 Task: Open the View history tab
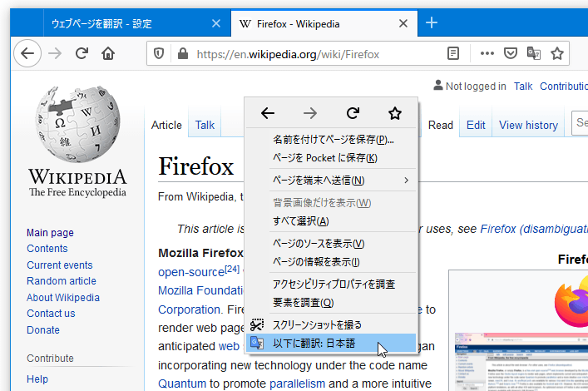(x=528, y=125)
